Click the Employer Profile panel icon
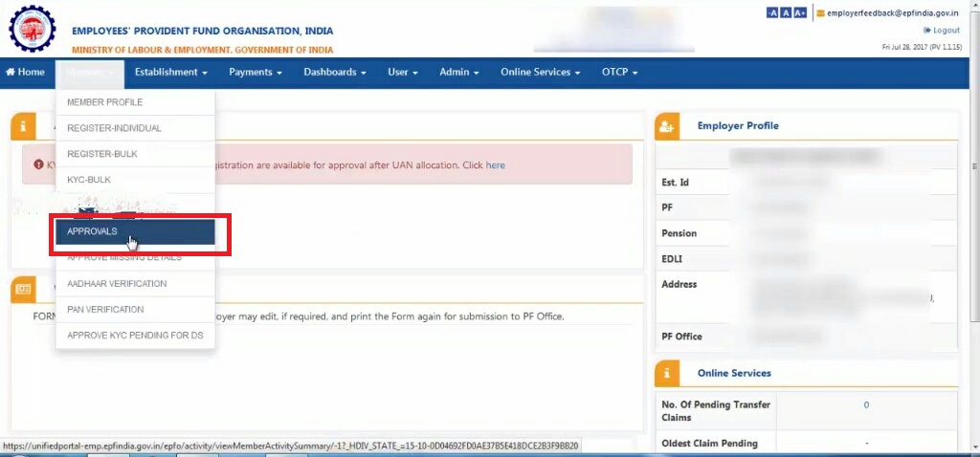Image resolution: width=980 pixels, height=457 pixels. 667,126
